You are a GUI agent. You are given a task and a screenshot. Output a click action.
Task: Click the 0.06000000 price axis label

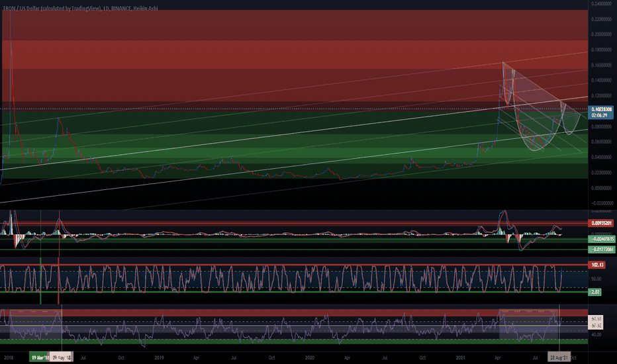tap(601, 142)
